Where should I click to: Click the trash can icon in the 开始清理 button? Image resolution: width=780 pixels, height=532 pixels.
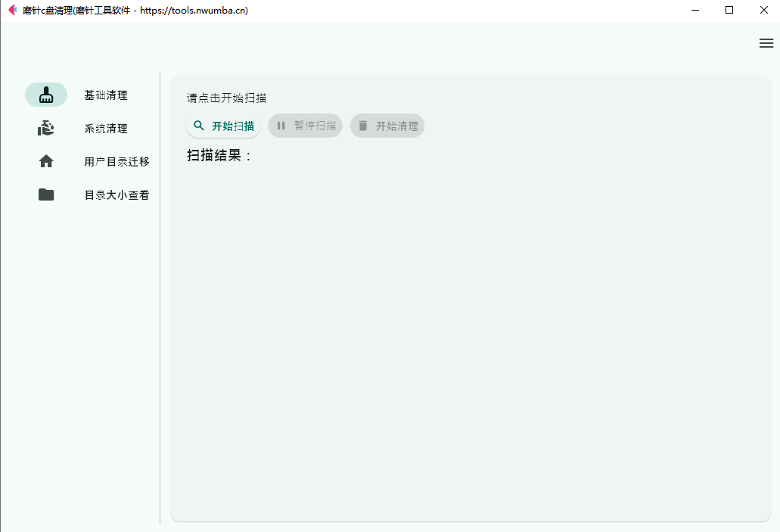pyautogui.click(x=363, y=126)
